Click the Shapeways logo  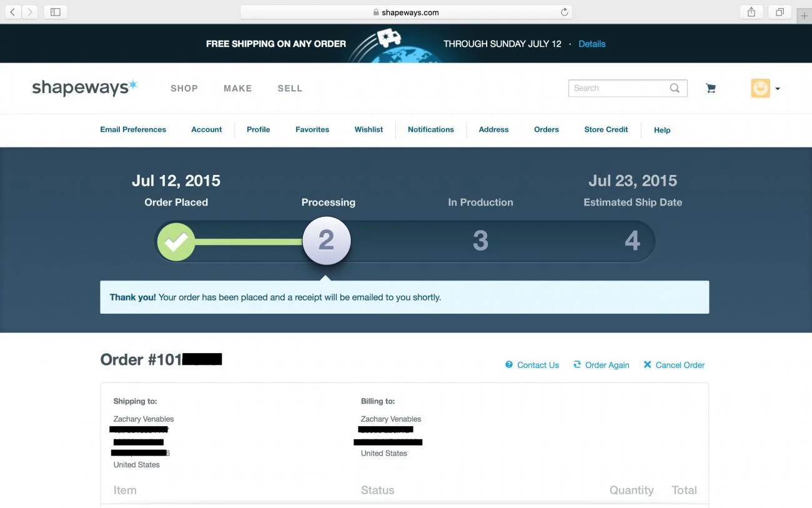point(84,87)
